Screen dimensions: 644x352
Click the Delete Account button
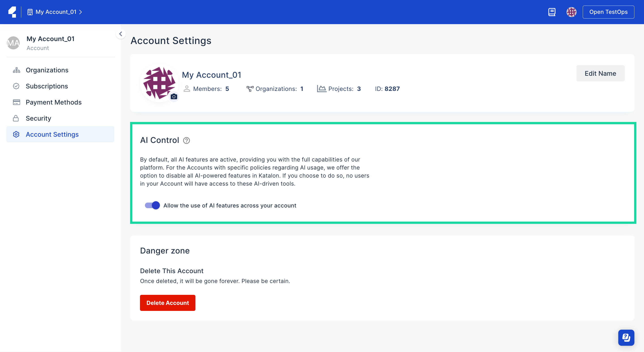167,303
